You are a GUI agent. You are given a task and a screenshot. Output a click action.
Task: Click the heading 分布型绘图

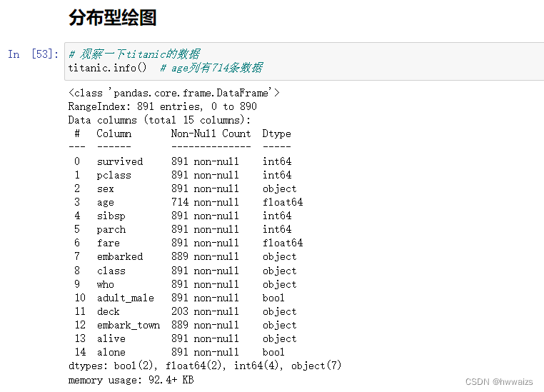112,18
